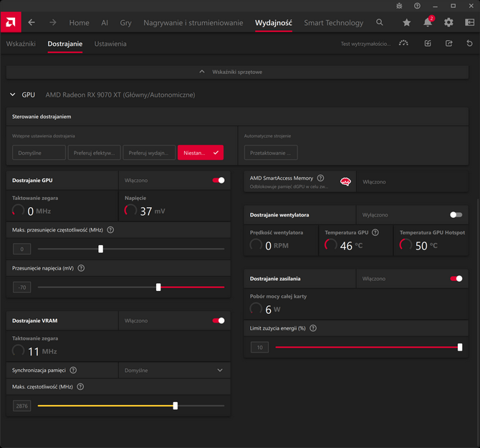The image size is (480, 448).
Task: Show help for Maks. częstotliwość (MHz)
Action: [x=80, y=386]
